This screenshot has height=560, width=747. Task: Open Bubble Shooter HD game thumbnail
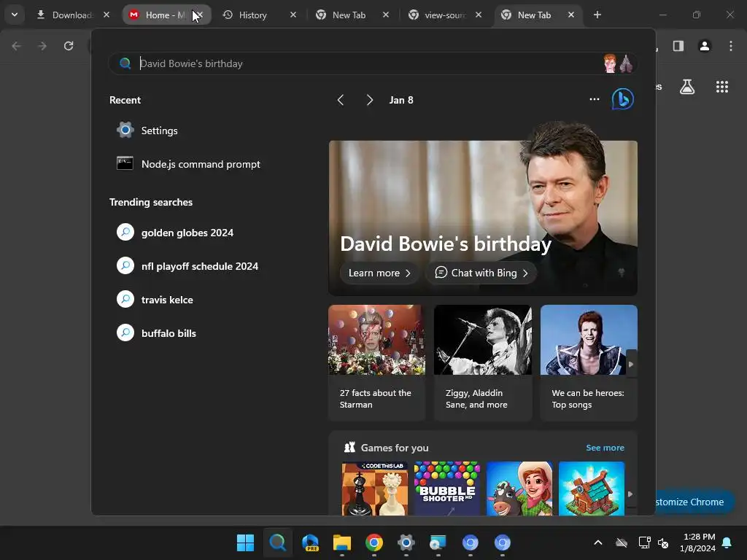[447, 488]
